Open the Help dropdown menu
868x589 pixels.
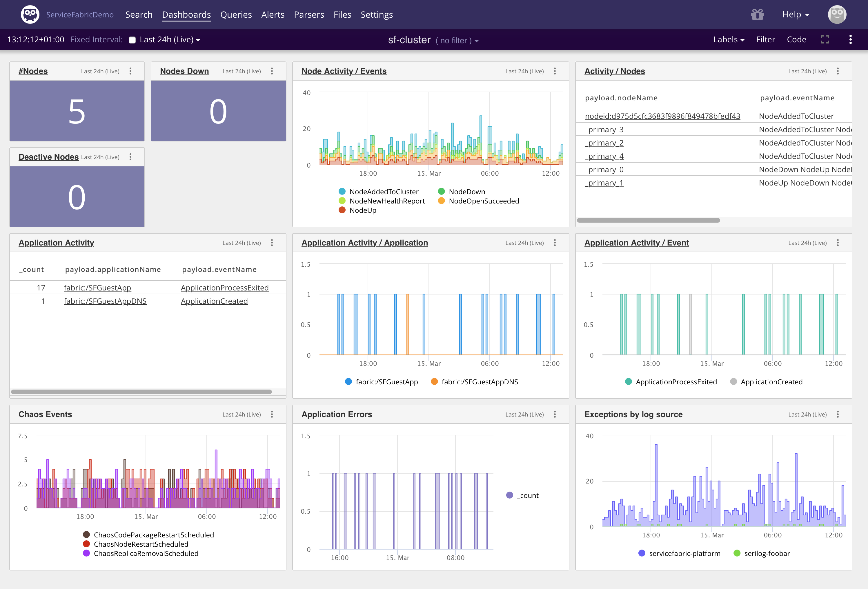pyautogui.click(x=796, y=14)
